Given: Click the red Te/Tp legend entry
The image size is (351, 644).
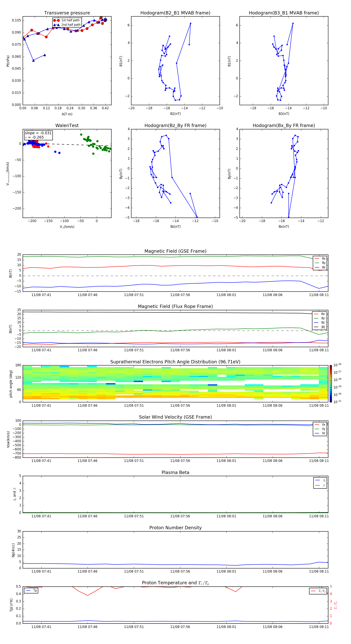Looking at the screenshot, I should click(x=318, y=591).
